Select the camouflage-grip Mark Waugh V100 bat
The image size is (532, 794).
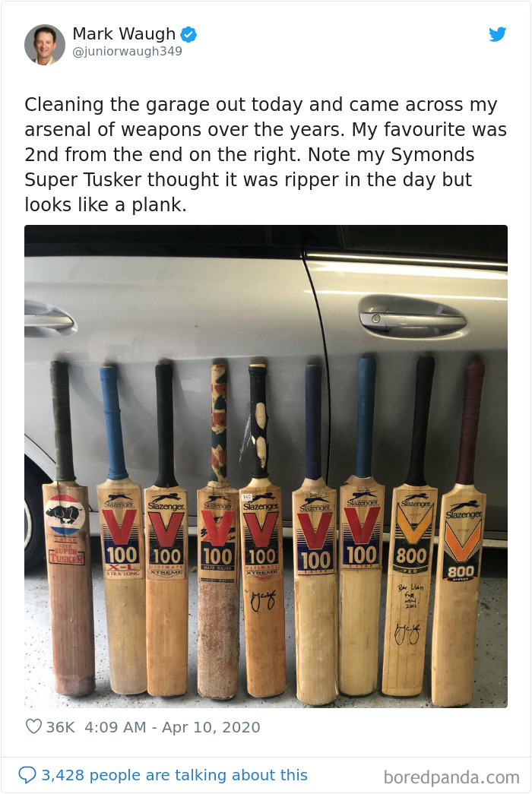coord(218,530)
